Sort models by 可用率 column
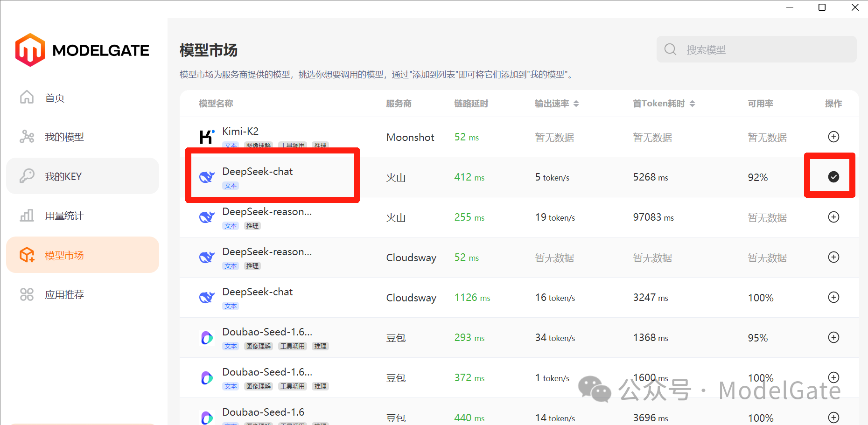 760,103
